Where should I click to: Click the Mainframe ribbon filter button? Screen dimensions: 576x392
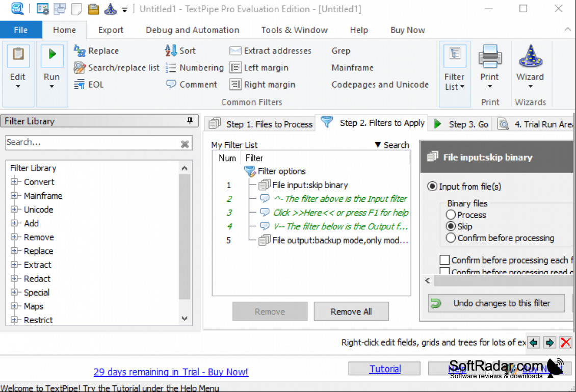[352, 68]
